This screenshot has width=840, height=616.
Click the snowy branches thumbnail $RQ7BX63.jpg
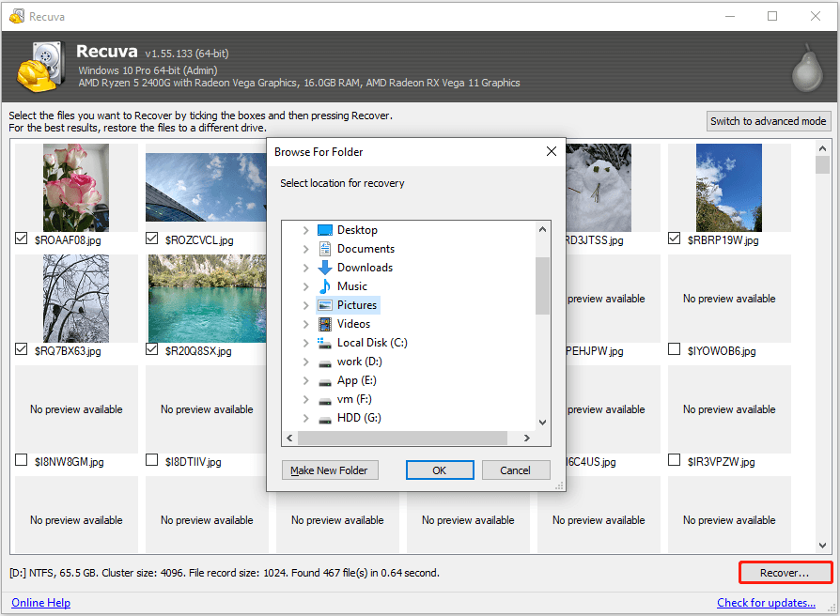[76, 298]
